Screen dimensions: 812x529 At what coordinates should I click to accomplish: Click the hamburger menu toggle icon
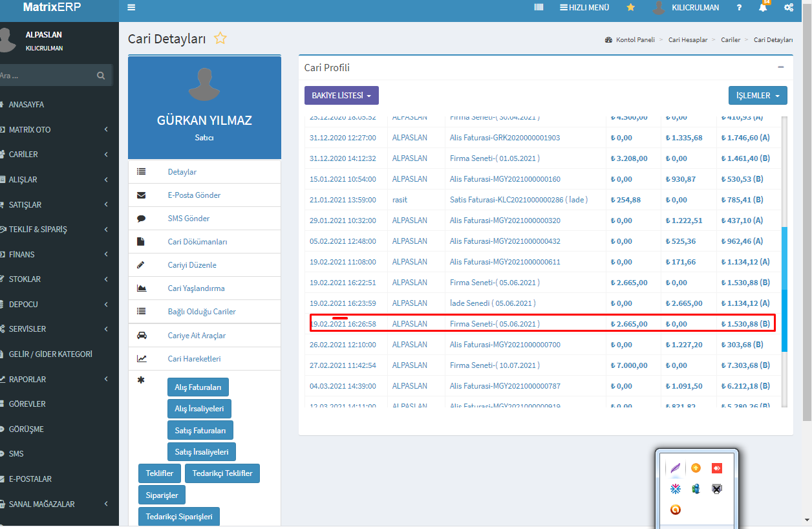tap(131, 8)
